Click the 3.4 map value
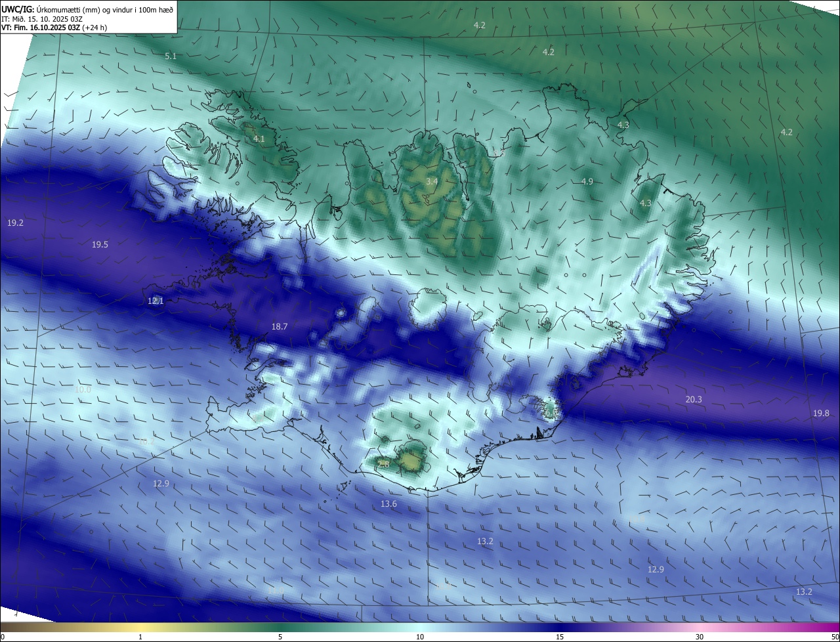This screenshot has width=840, height=642. pyautogui.click(x=432, y=181)
